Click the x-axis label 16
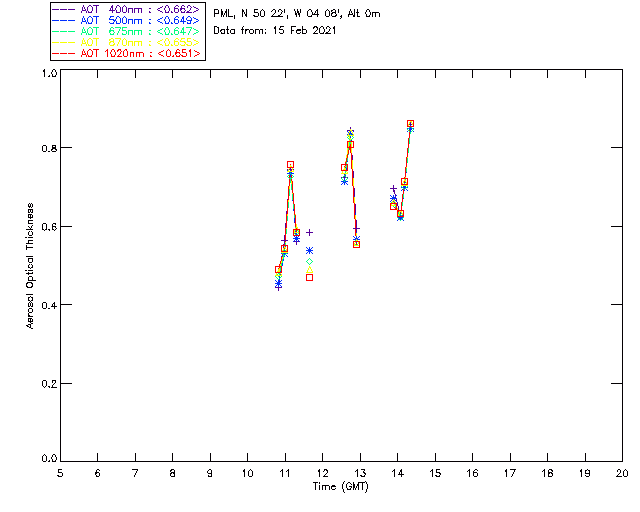The image size is (640, 512). pyautogui.click(x=473, y=473)
